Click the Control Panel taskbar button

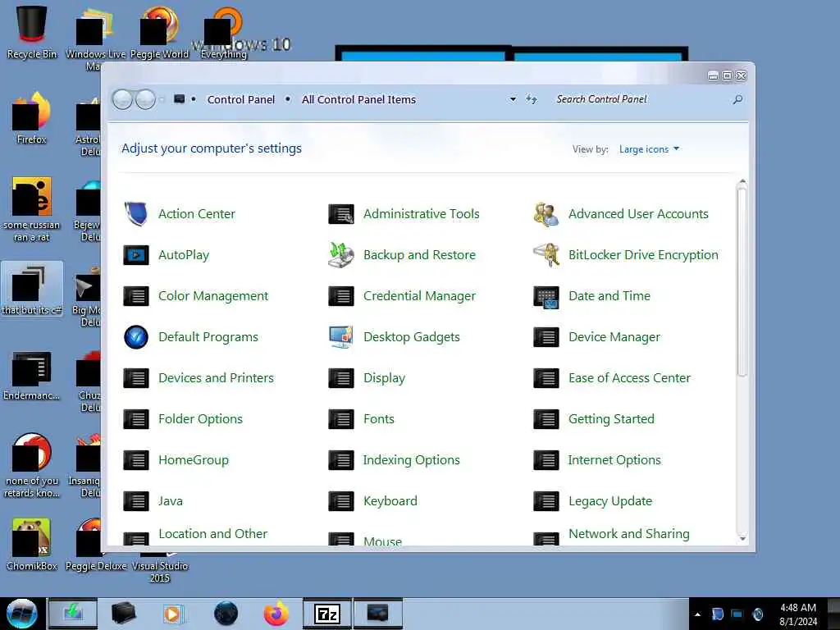377,614
